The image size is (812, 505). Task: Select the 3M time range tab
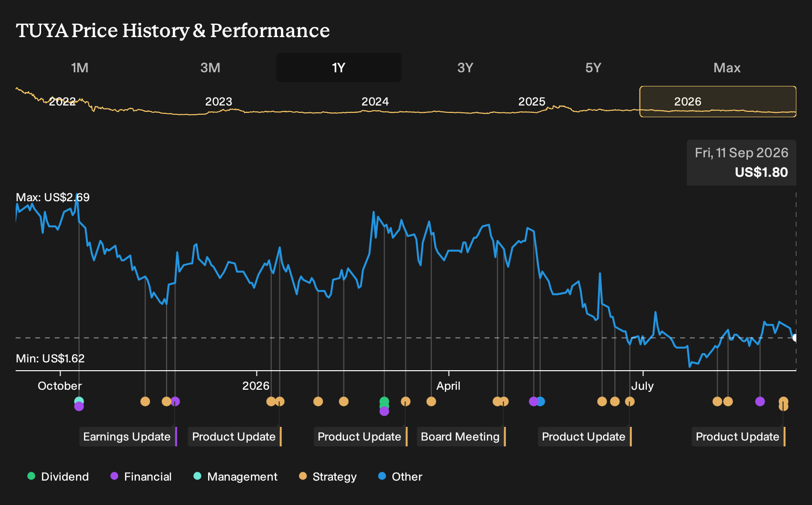210,67
